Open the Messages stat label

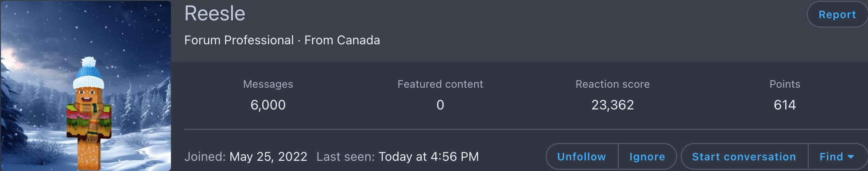point(268,84)
